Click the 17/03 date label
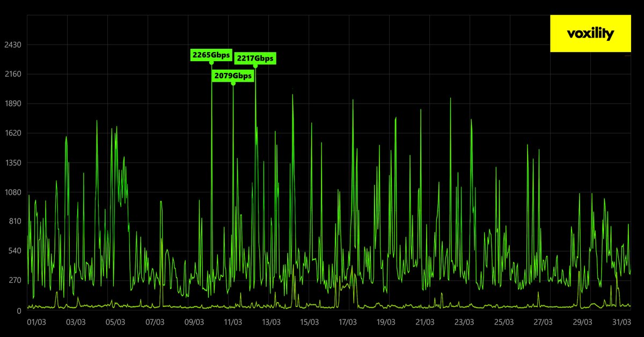Screen dimensions: 644x337 (348, 323)
